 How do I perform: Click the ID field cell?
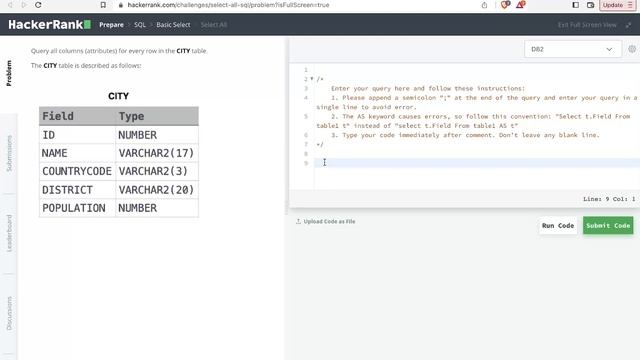click(77, 135)
